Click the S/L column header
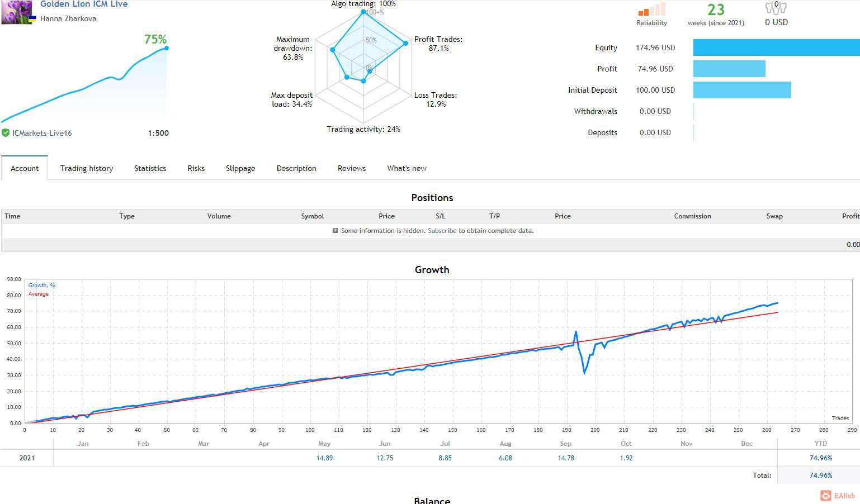The width and height of the screenshot is (860, 504). [x=441, y=216]
